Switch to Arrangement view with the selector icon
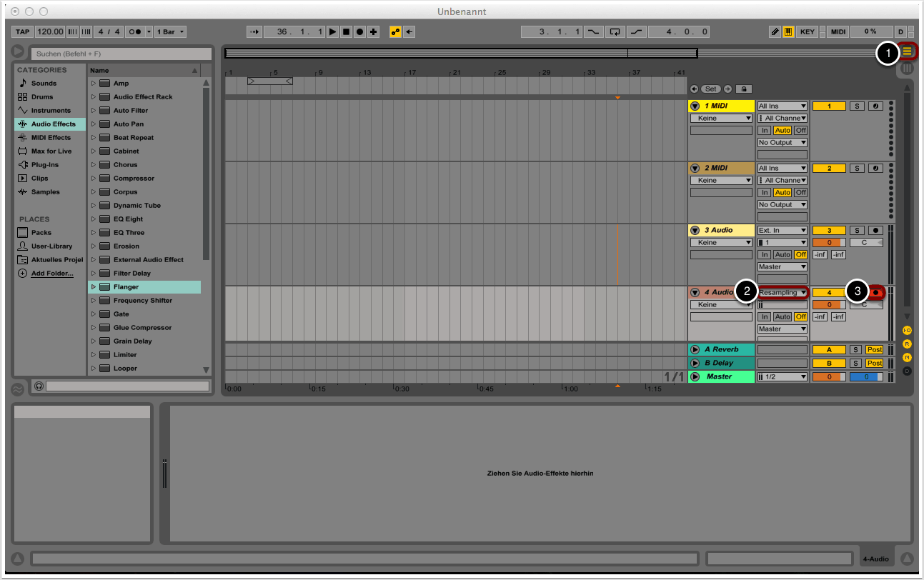 [x=907, y=51]
